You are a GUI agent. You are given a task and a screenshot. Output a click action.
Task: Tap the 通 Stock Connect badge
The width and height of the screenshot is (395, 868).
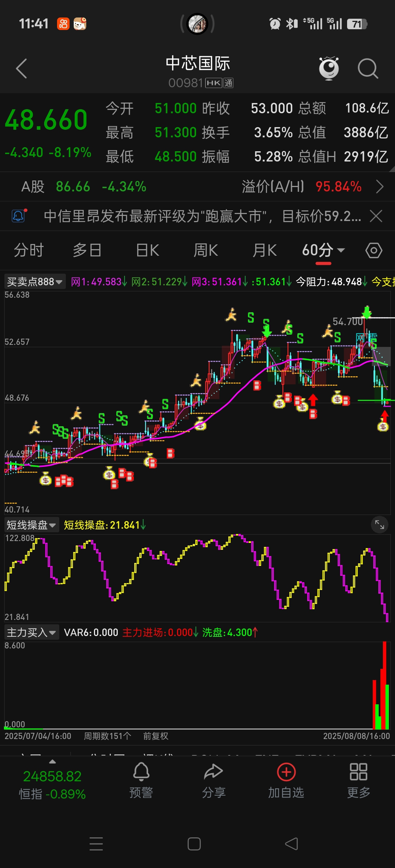coord(229,83)
